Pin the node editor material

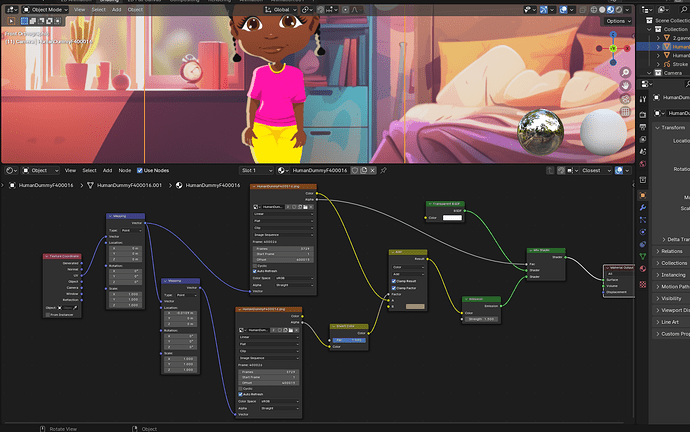(x=383, y=170)
